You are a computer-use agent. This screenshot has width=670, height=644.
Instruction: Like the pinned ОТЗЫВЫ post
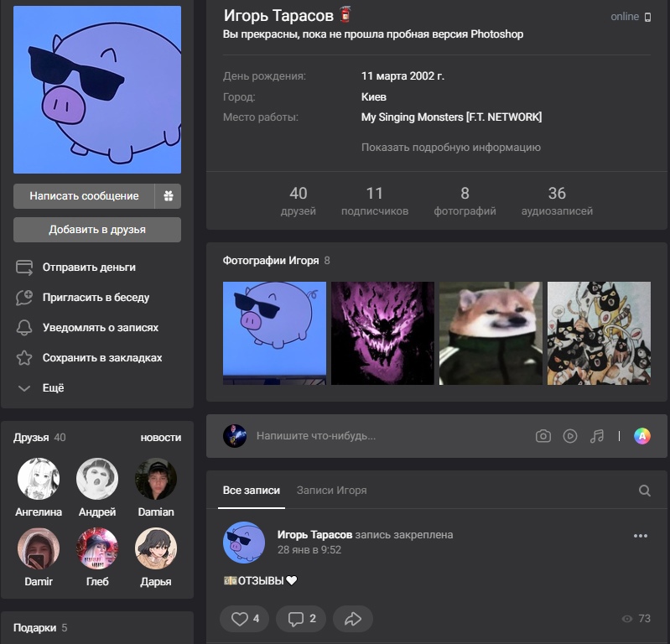point(244,619)
